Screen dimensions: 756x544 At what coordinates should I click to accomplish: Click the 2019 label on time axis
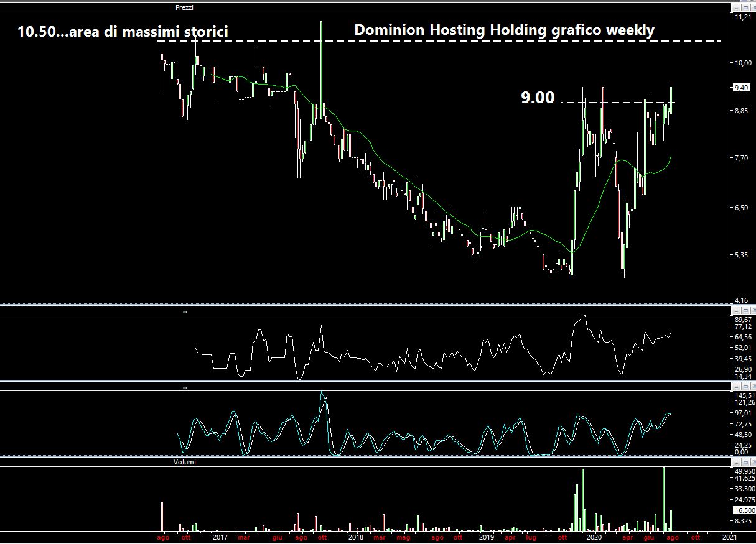coord(487,537)
